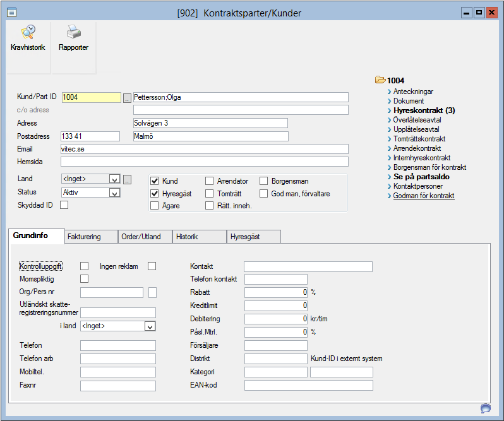This screenshot has height=421, width=504.
Task: Open Anteckningar in the side tree
Action: [413, 92]
